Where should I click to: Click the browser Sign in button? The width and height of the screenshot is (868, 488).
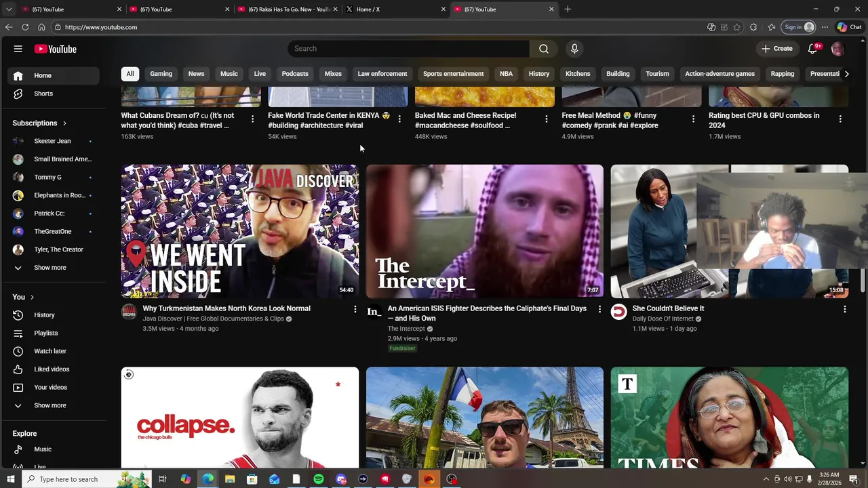click(799, 27)
